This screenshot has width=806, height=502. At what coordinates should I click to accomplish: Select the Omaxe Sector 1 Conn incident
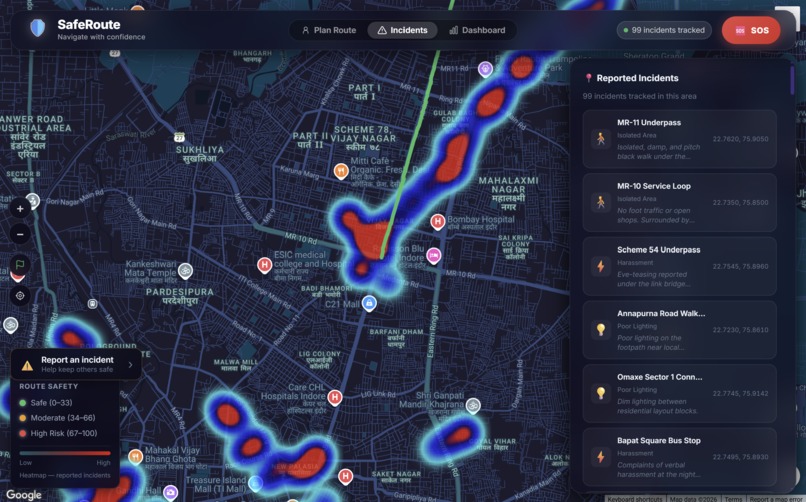(x=679, y=394)
